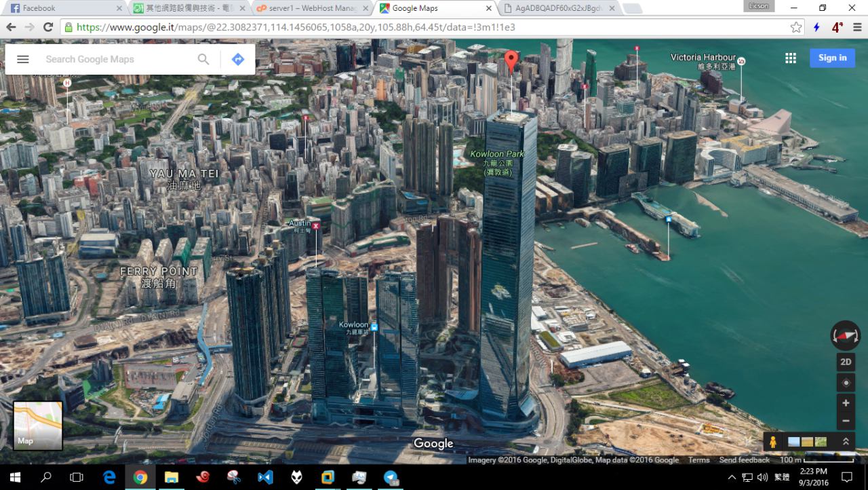Expand the imagery strip with the double chevron
868x490 pixels.
click(846, 442)
